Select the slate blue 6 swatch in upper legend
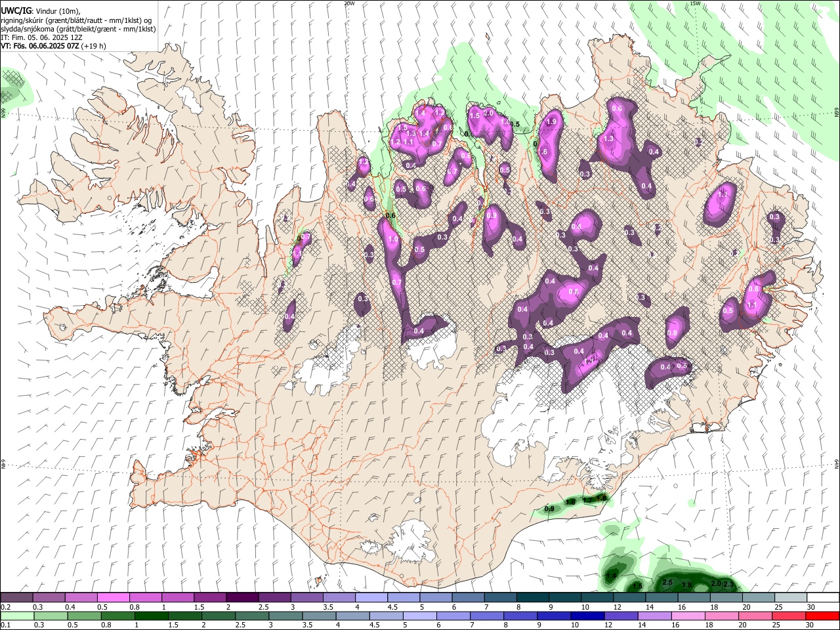This screenshot has height=630, width=840. [467, 597]
